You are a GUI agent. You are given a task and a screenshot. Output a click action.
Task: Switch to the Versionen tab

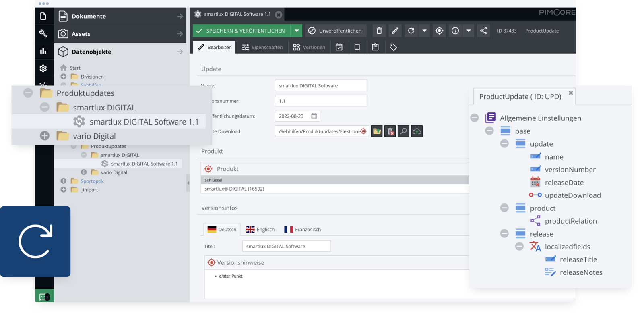pyautogui.click(x=309, y=47)
